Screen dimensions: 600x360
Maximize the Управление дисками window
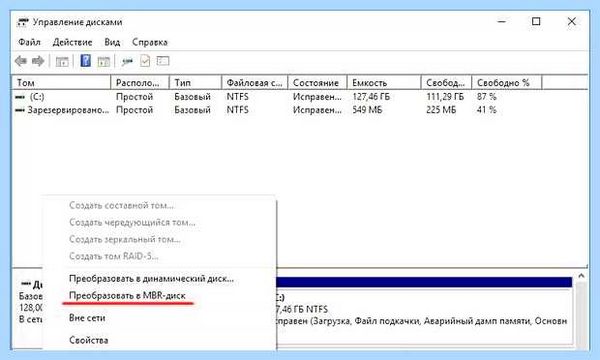click(536, 21)
